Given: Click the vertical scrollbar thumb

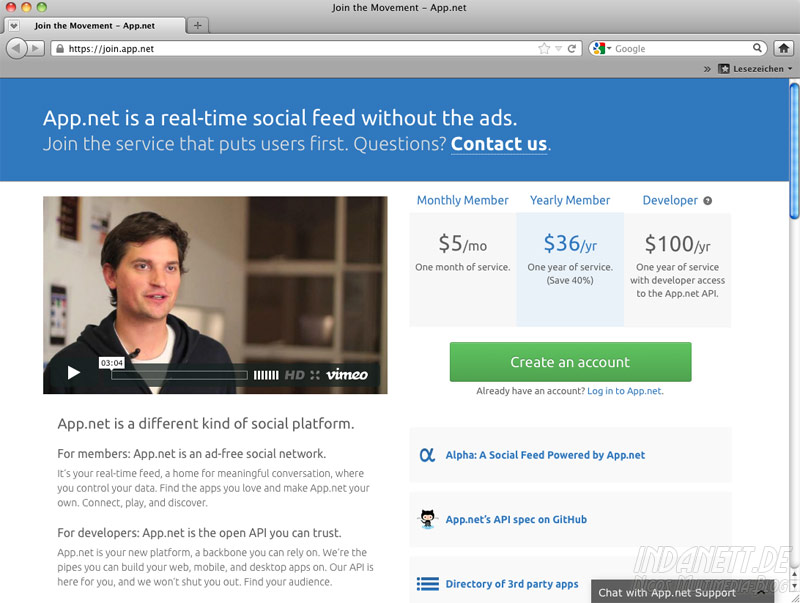Looking at the screenshot, I should (x=794, y=151).
